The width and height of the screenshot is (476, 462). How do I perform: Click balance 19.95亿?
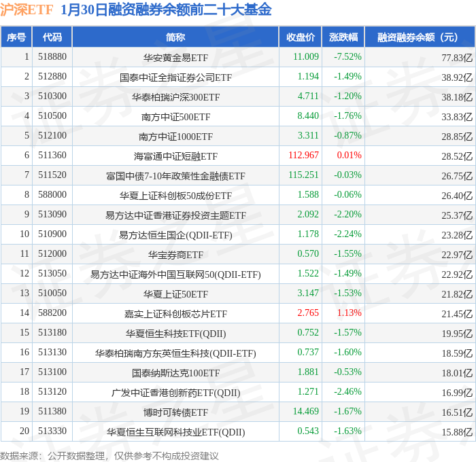point(457,334)
